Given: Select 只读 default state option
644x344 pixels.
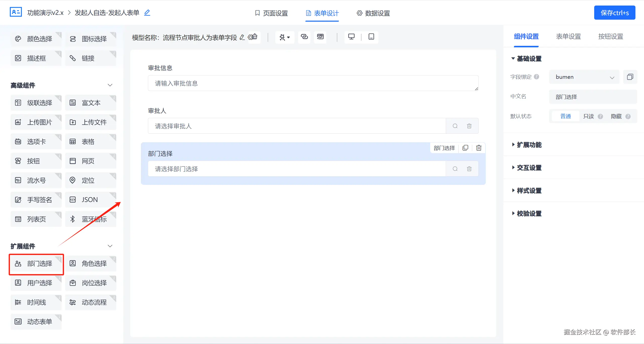Looking at the screenshot, I should (588, 116).
